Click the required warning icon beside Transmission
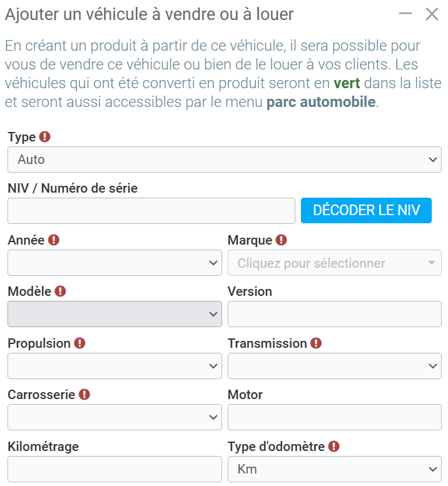 click(316, 343)
